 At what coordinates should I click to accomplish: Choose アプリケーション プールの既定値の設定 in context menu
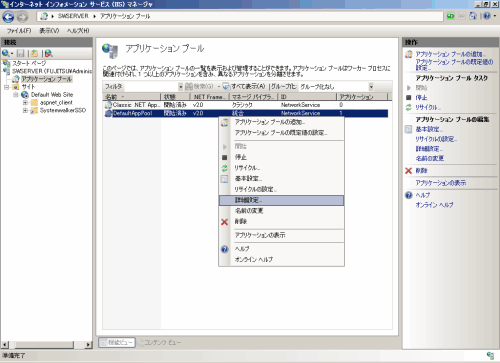coord(281,133)
